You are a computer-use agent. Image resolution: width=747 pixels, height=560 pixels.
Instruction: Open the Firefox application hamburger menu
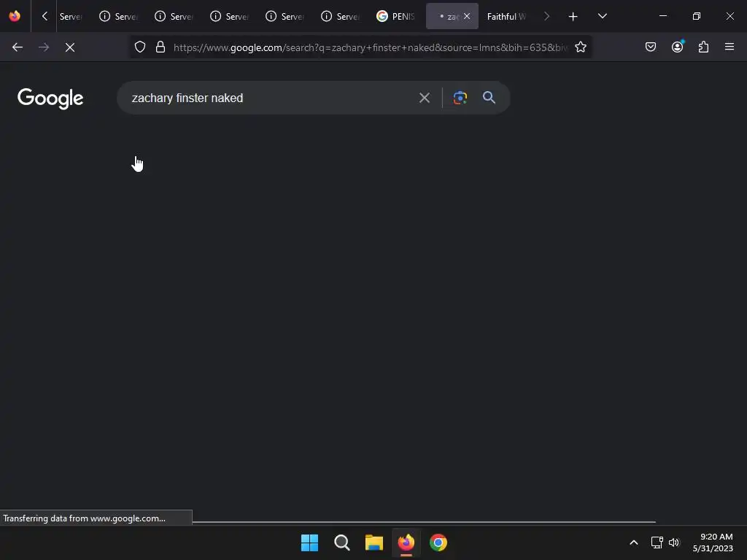click(729, 47)
